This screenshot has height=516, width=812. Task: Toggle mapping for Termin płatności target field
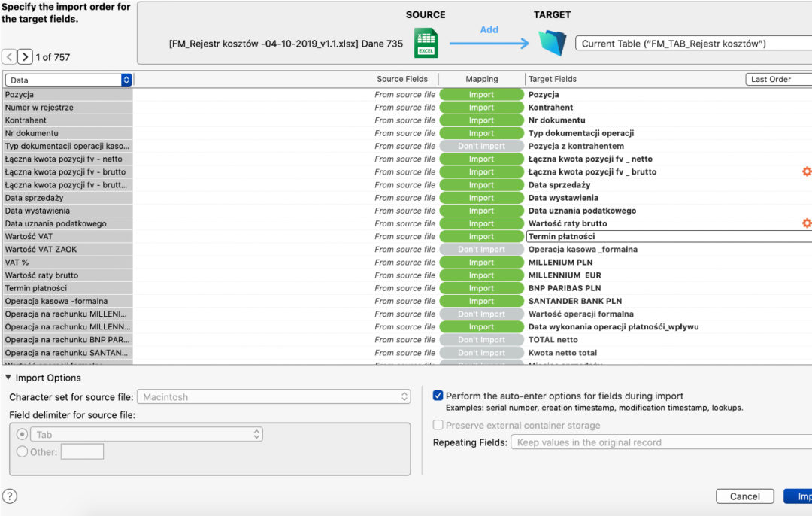point(482,236)
